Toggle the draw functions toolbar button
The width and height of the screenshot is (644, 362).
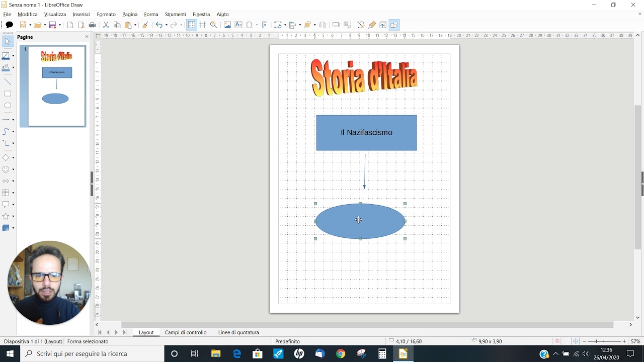pyautogui.click(x=394, y=25)
